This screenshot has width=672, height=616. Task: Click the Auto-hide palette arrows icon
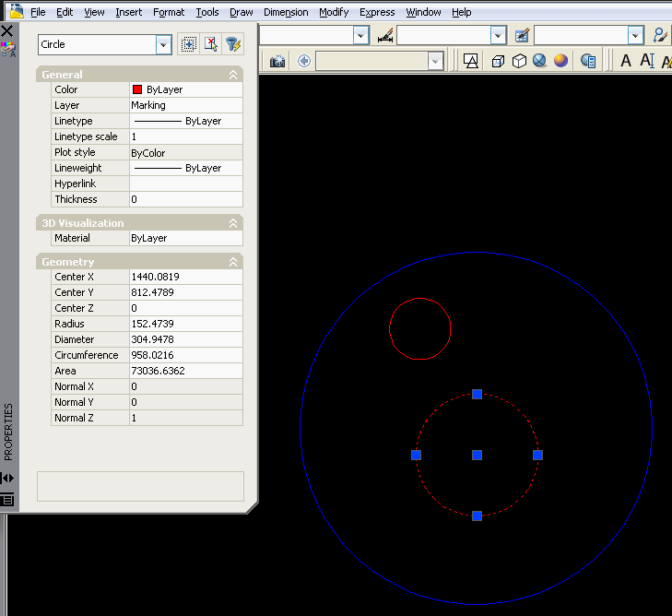[7, 478]
